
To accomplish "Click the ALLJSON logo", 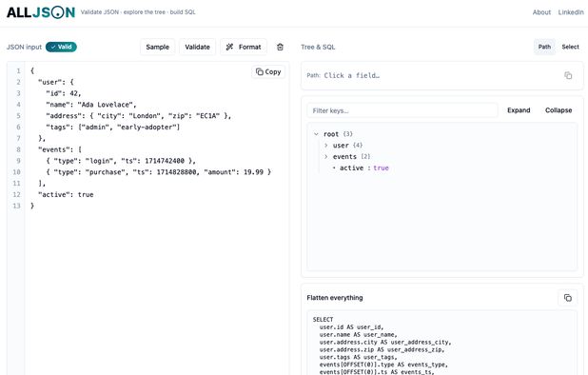I will pyautogui.click(x=41, y=12).
